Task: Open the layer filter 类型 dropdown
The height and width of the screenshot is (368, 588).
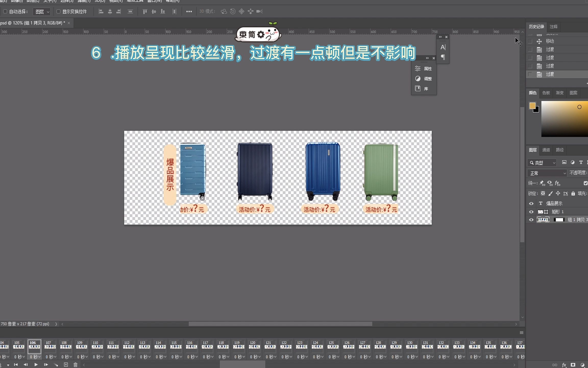Action: point(542,163)
